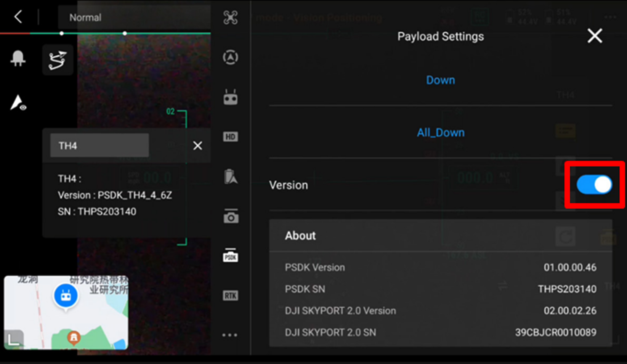Image resolution: width=627 pixels, height=364 pixels.
Task: Click the first white timeline dot
Action: 62,34
